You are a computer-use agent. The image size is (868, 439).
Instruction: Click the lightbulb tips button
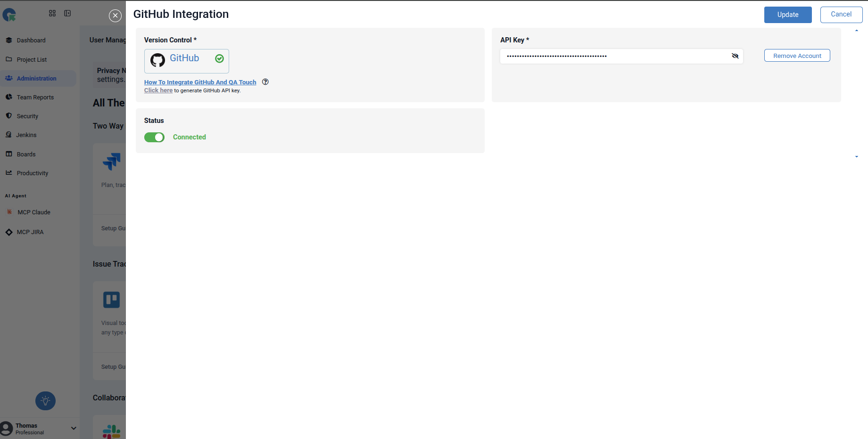pos(46,401)
